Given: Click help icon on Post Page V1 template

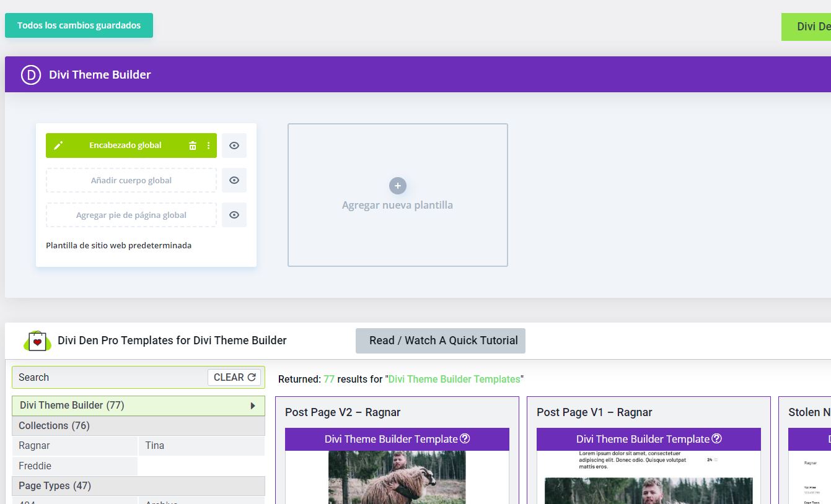Looking at the screenshot, I should tap(717, 438).
